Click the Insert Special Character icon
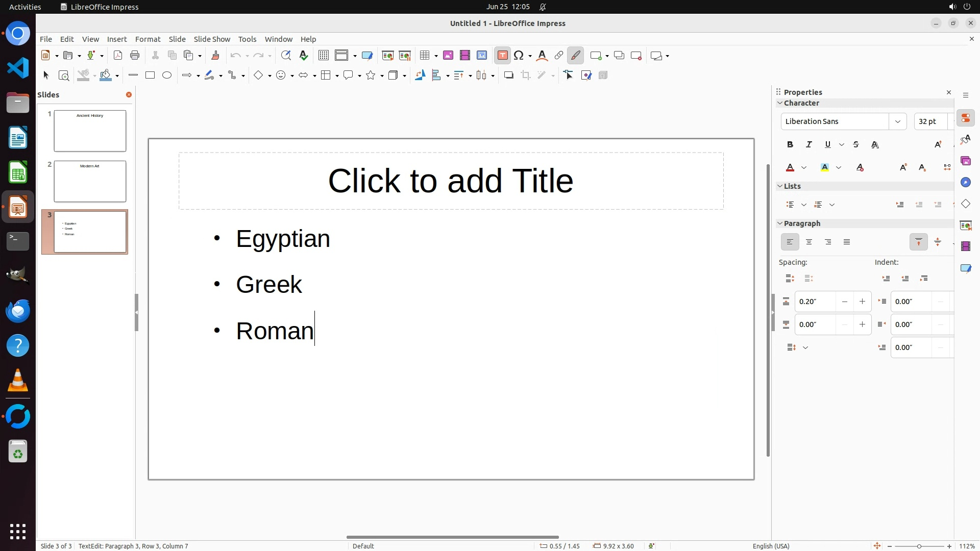This screenshot has width=980, height=551. point(519,56)
